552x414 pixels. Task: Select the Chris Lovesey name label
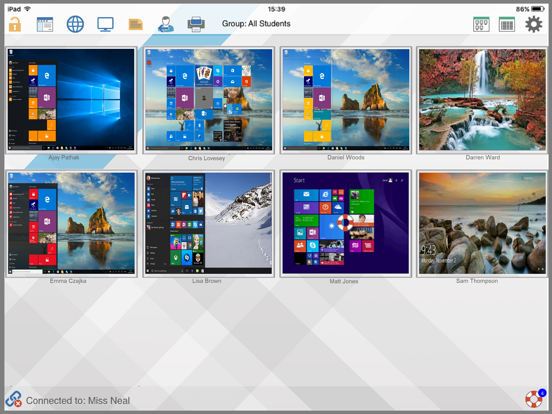[x=206, y=158]
